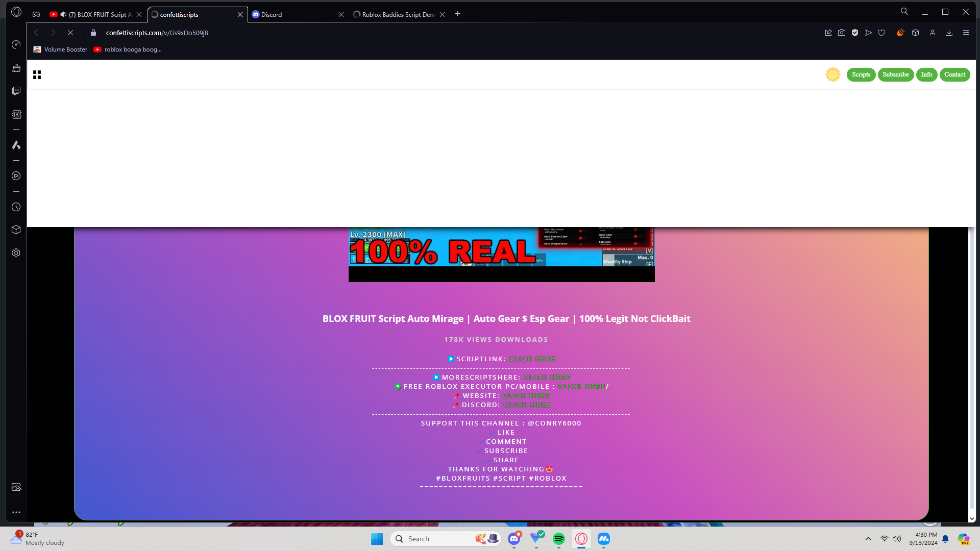This screenshot has width=980, height=551.
Task: Open the GX Cleaner sidebar icon
Action: pos(16,68)
